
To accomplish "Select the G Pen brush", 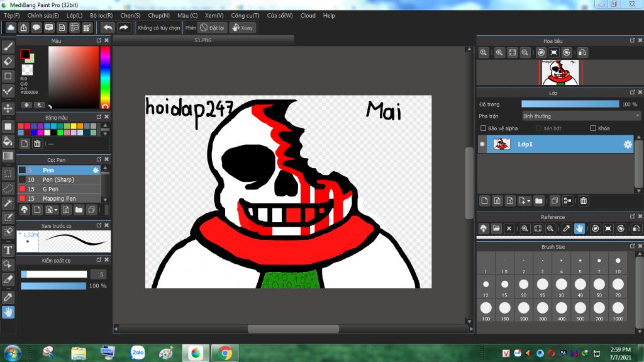I will [59, 189].
